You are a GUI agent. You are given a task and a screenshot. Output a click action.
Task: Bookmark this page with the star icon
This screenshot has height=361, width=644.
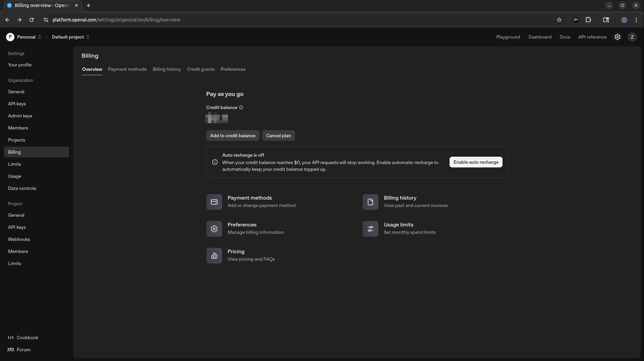click(x=559, y=20)
